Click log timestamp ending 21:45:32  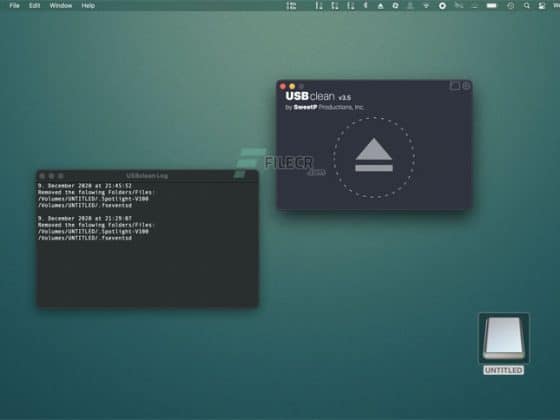tap(85, 186)
